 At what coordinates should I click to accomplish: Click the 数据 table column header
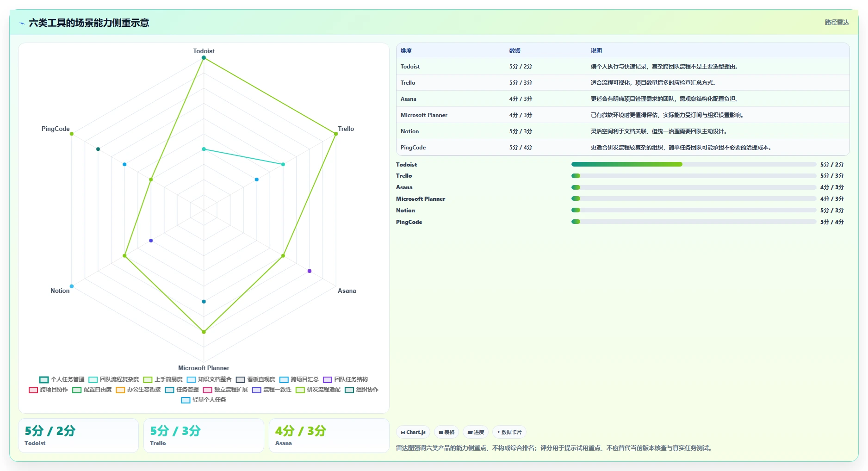tap(515, 51)
